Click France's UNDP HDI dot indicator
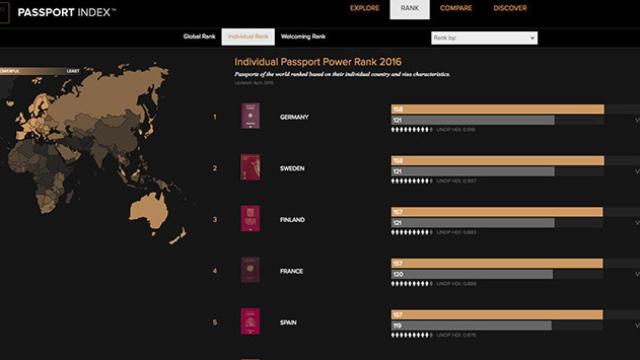 pos(411,284)
